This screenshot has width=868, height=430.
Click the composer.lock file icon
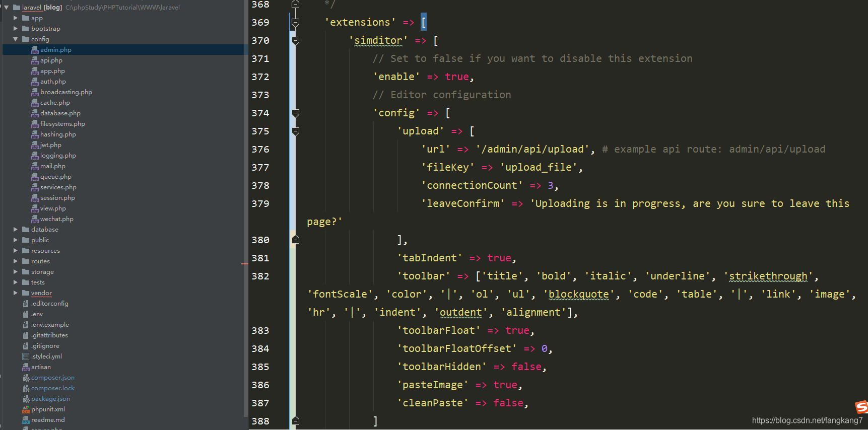26,388
